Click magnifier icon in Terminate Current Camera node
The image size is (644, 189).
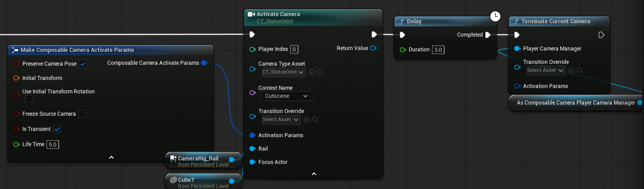point(580,71)
